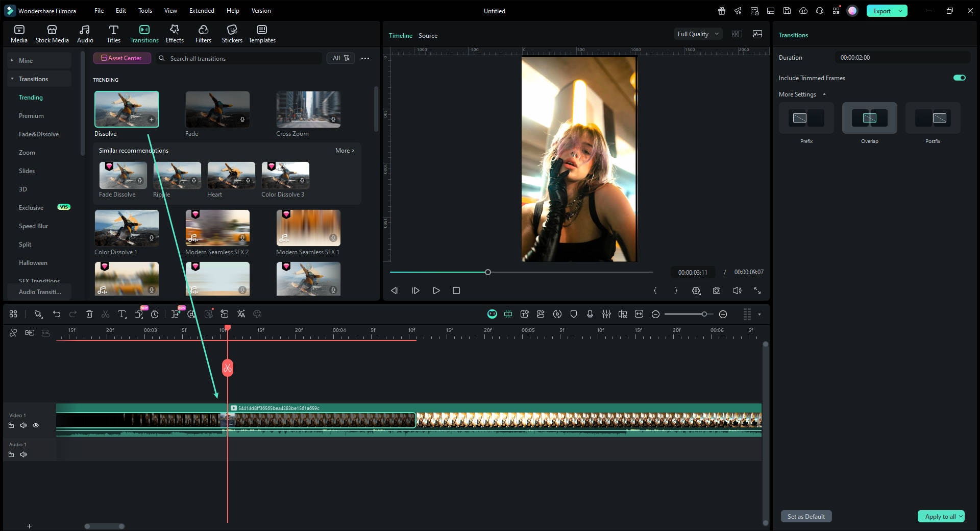980x531 pixels.
Task: Hide the Video 1 track visibility
Action: pos(36,425)
